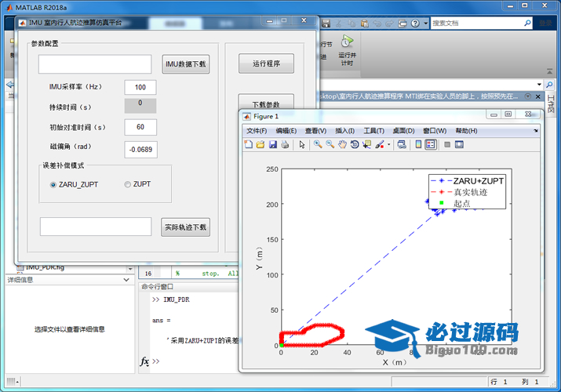Select the Data Cursor tool
The width and height of the screenshot is (561, 392).
pos(366,144)
